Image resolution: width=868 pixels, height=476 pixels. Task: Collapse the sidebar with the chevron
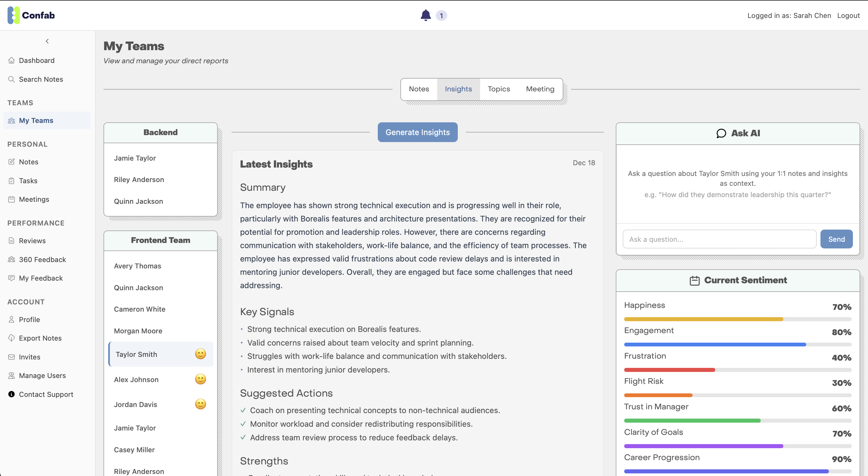[47, 41]
